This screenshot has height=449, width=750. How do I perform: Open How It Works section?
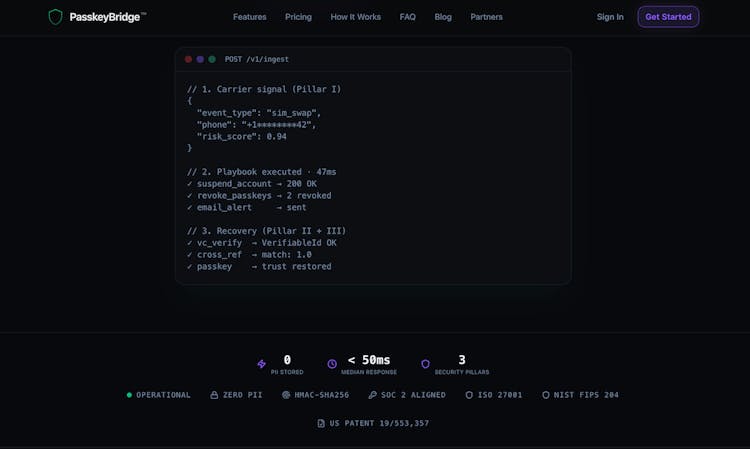(x=355, y=17)
